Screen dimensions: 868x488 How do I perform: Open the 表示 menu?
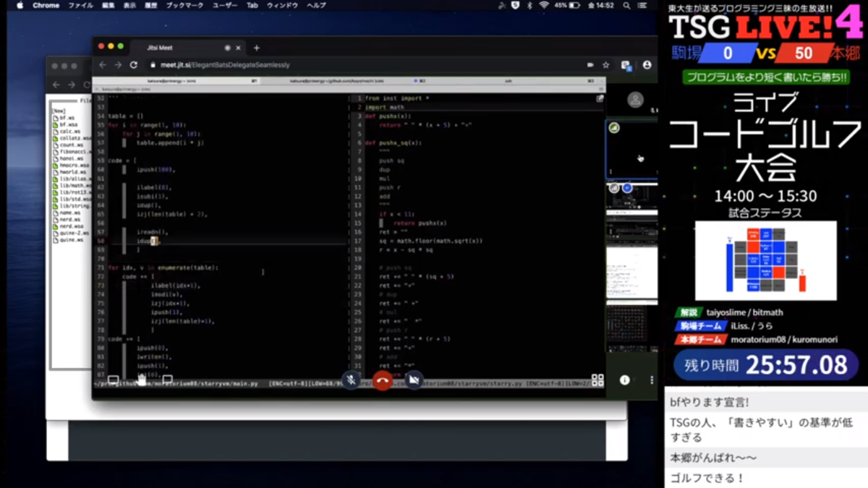[x=129, y=5]
